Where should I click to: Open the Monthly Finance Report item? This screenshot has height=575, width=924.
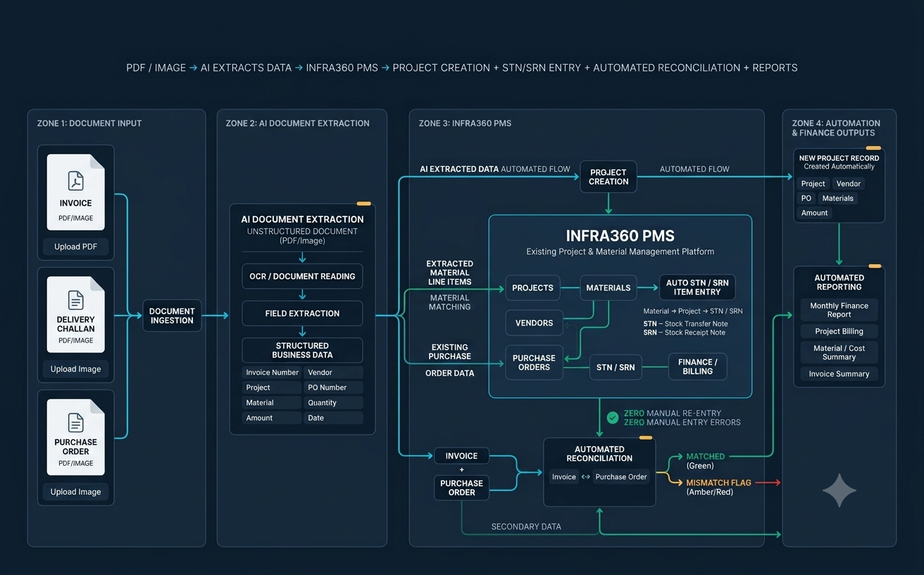839,310
